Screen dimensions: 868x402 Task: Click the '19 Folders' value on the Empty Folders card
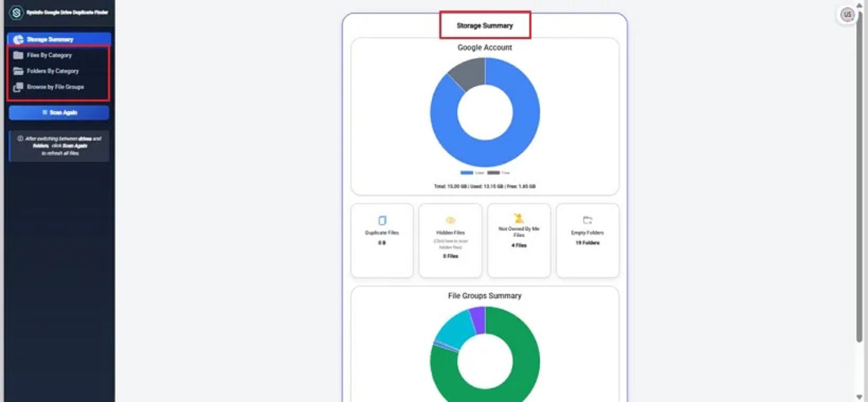pyautogui.click(x=587, y=243)
